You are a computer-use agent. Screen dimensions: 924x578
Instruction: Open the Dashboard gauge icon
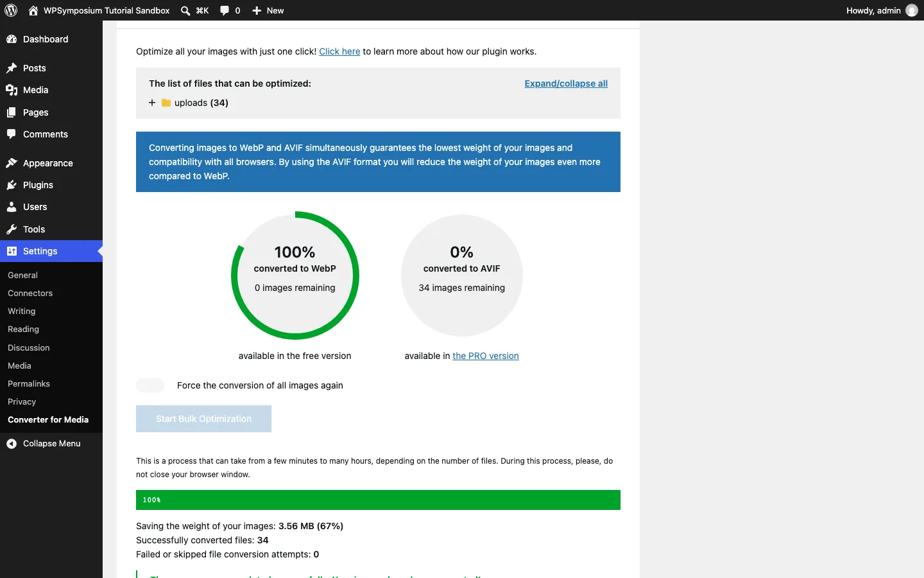tap(12, 39)
